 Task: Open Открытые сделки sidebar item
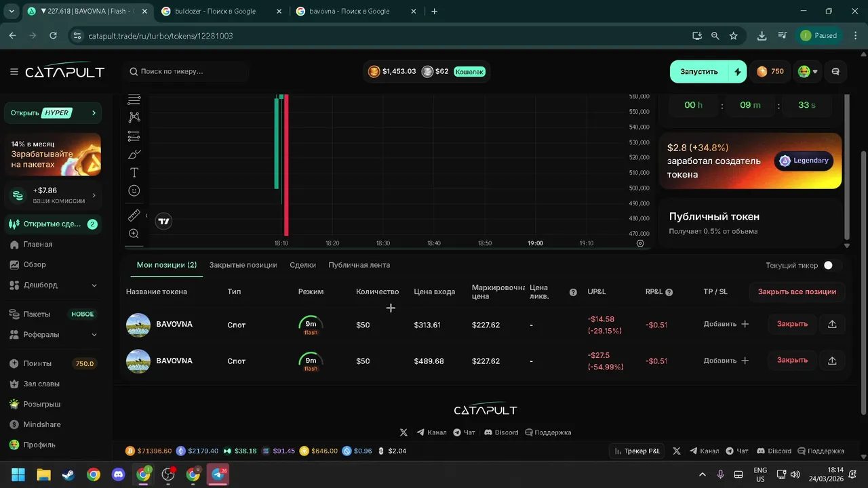(52, 224)
